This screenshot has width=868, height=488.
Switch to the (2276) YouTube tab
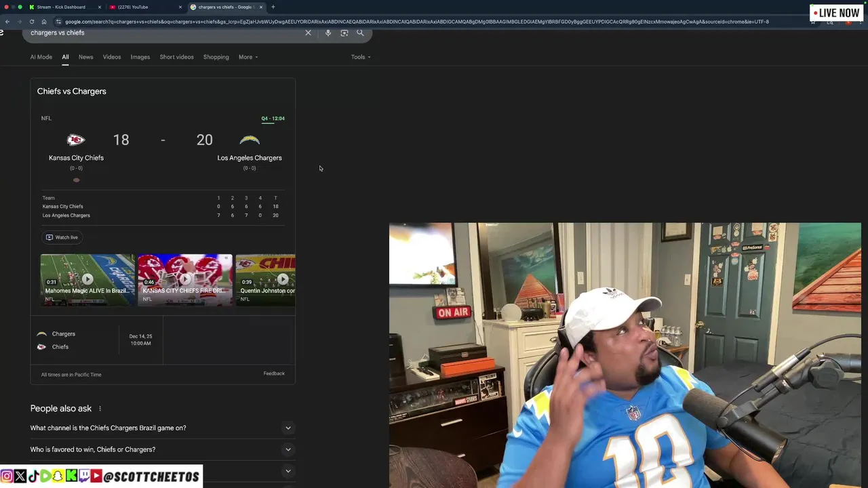pos(133,7)
